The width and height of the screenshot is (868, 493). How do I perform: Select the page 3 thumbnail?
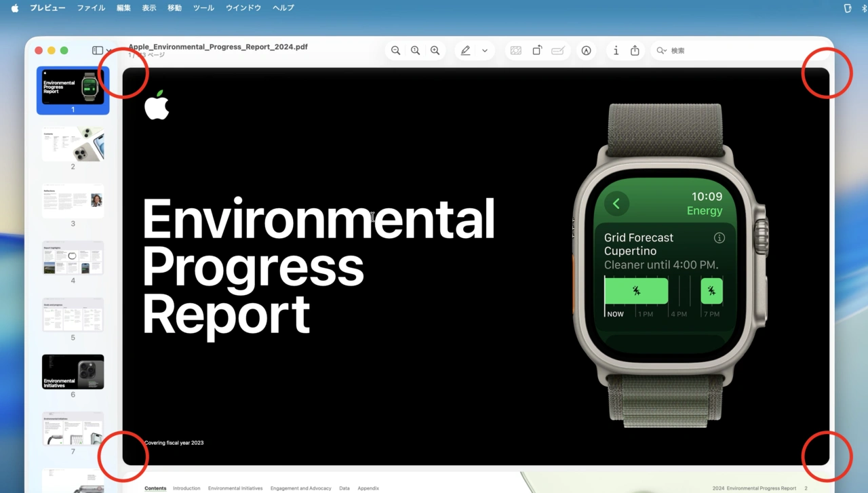click(x=73, y=201)
